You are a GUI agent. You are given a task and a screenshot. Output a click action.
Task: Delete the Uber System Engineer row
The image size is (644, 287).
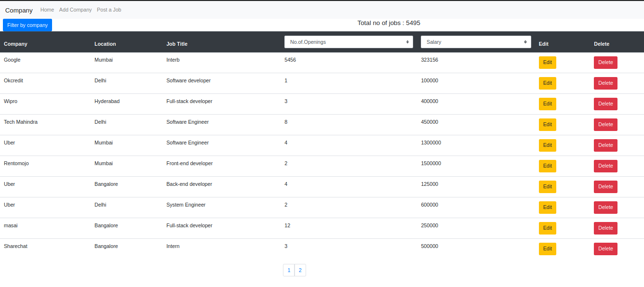click(605, 208)
